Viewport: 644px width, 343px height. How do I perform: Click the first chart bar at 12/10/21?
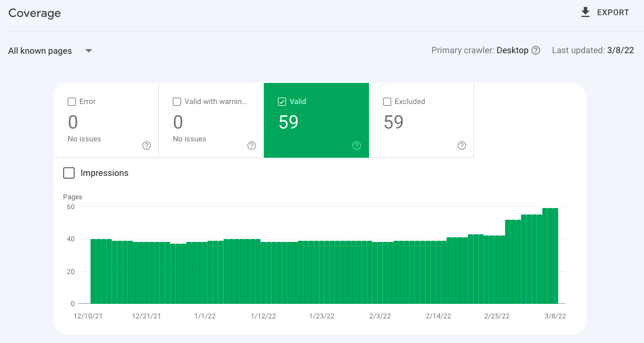pos(93,272)
